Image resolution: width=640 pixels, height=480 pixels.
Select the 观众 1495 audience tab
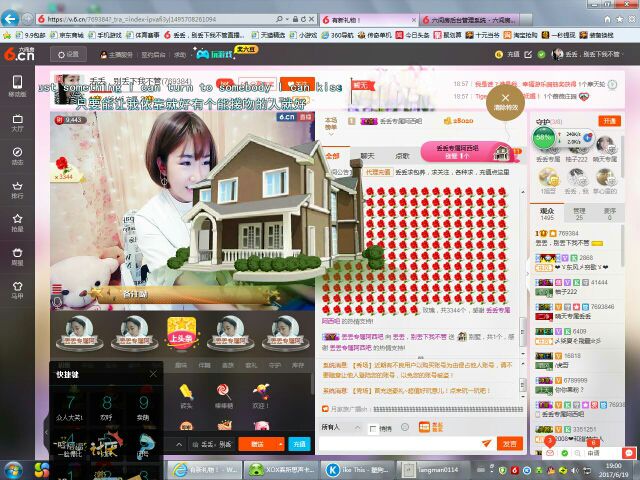547,213
